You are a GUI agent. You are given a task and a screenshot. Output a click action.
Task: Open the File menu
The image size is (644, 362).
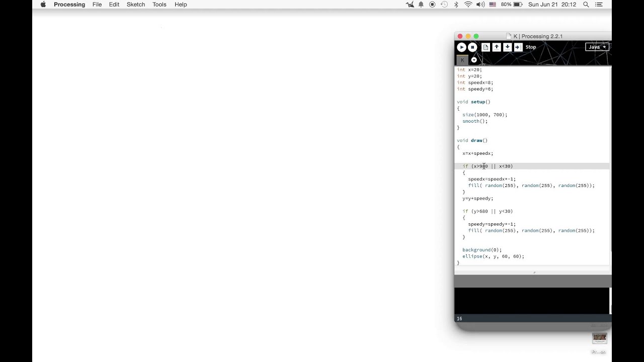pos(97,5)
